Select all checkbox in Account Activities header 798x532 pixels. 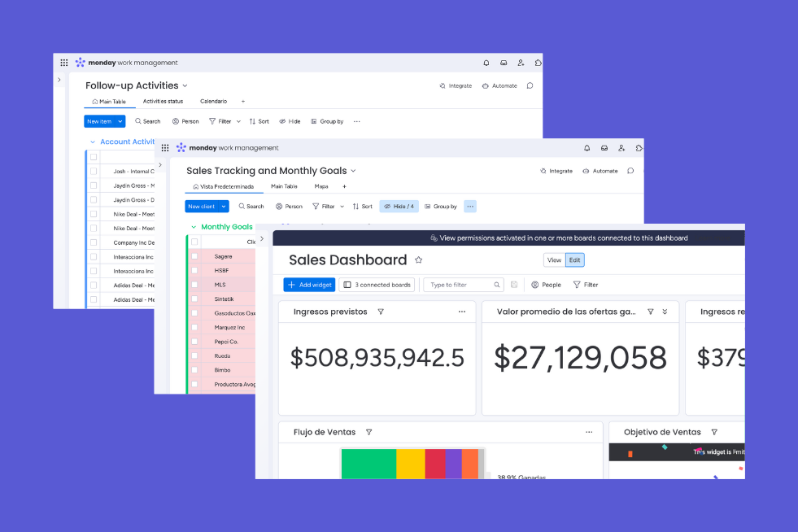coord(94,157)
